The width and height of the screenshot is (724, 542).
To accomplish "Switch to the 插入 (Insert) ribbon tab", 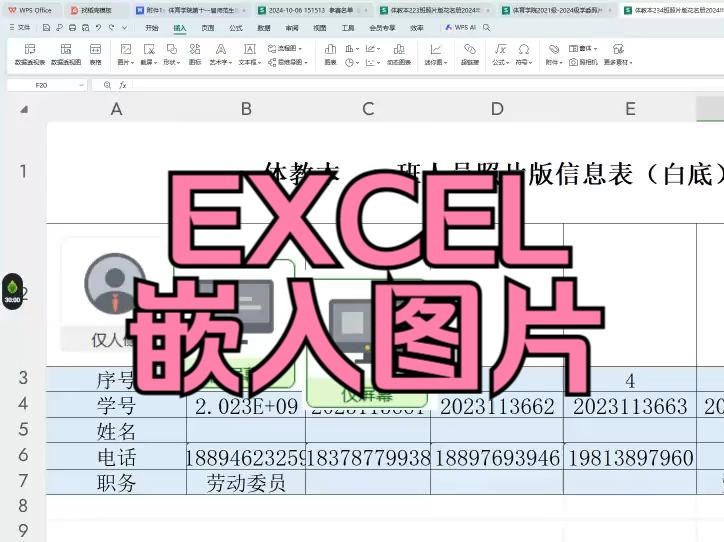I will [x=180, y=28].
